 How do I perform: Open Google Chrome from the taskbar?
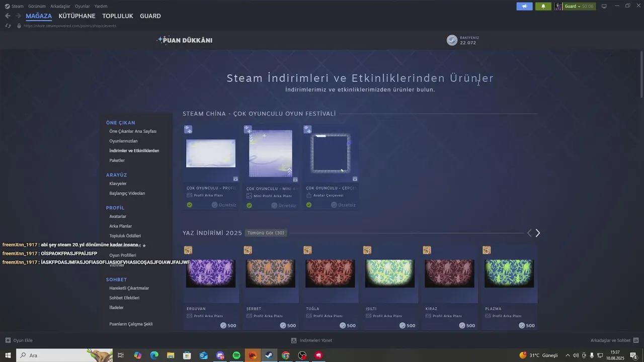point(286,355)
